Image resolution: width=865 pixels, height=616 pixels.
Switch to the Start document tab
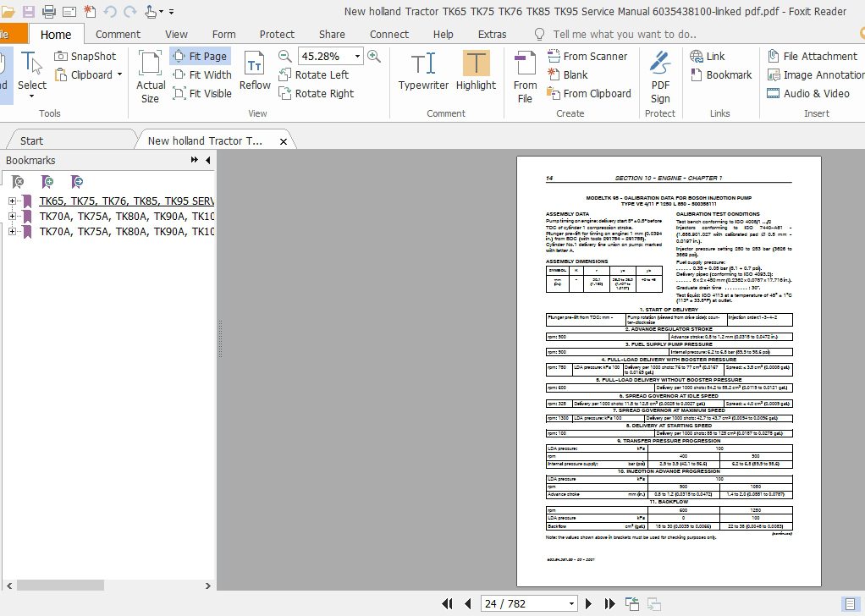(32, 140)
